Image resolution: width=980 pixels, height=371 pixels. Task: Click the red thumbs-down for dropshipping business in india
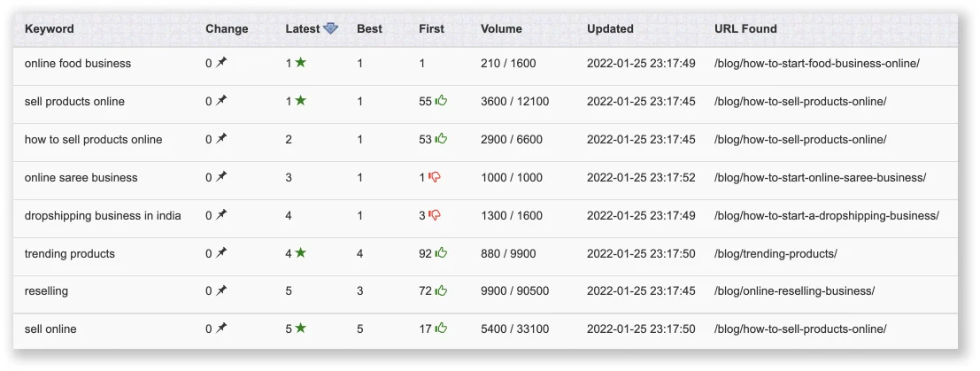point(435,215)
